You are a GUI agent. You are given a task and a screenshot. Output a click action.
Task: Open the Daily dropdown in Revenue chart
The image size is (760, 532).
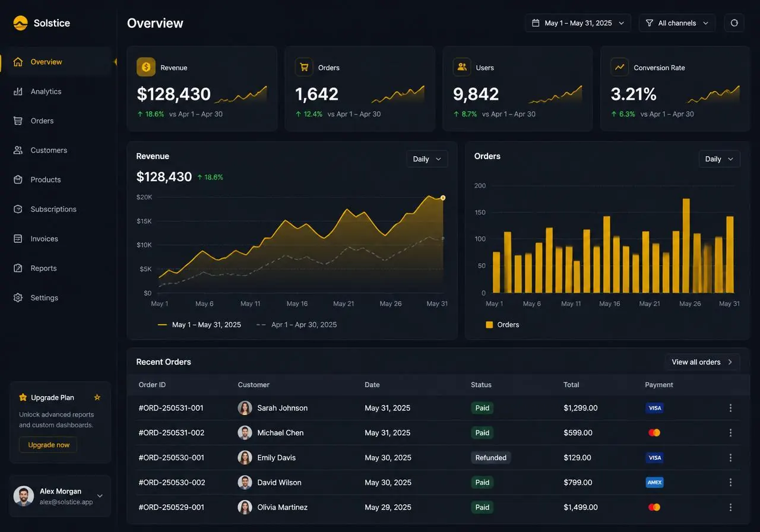tap(427, 159)
